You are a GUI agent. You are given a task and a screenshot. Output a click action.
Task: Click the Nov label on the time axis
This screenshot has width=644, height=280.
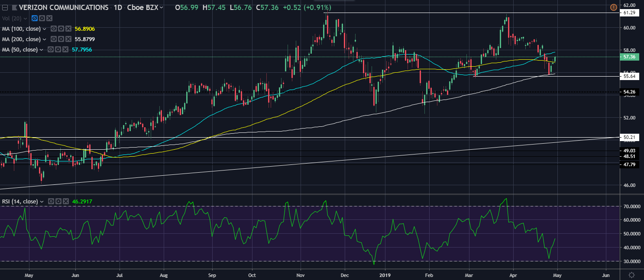(x=301, y=274)
